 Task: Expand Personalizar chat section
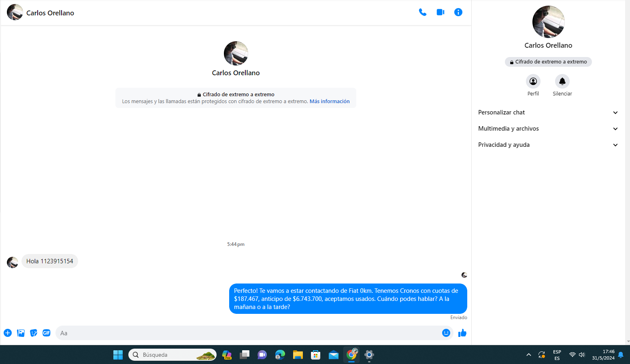[x=548, y=112]
